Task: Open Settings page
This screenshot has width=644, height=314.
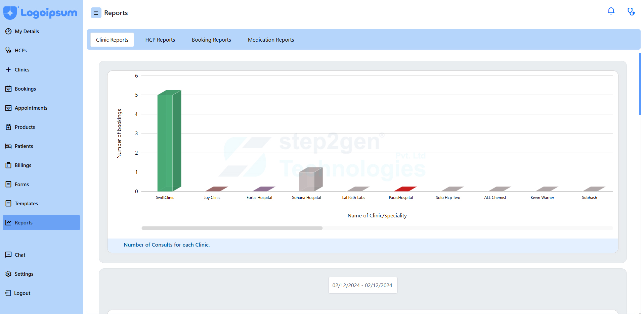Action: point(41,274)
